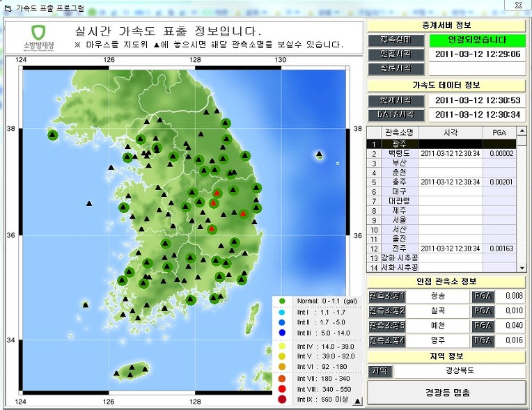
Task: Select the southernmost red triangle station on the map
Action: coord(212,228)
